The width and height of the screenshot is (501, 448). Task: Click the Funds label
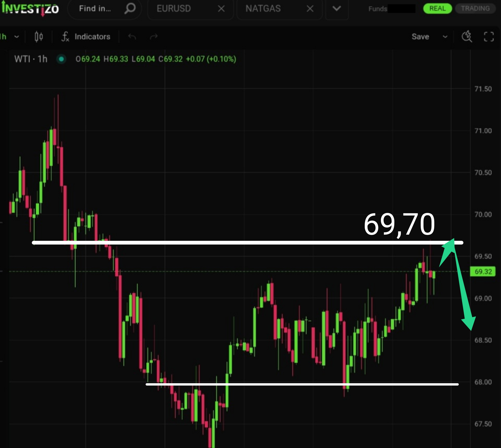378,9
